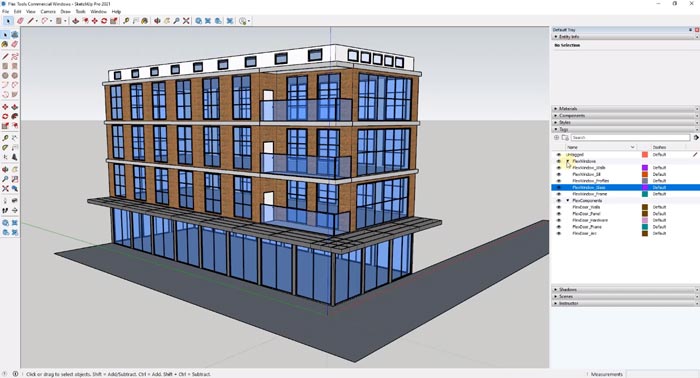Image resolution: width=700 pixels, height=378 pixels.
Task: Hide the FlexWindow_Glass tag
Action: 558,187
